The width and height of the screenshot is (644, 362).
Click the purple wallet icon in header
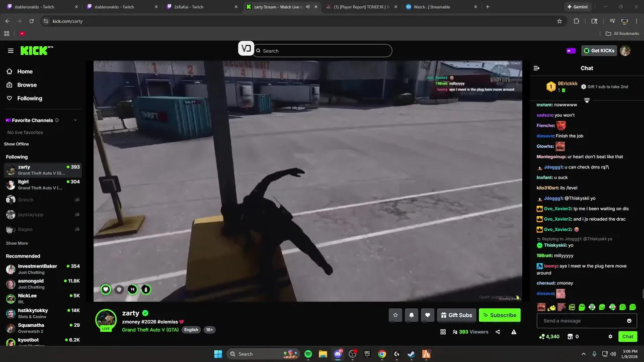571,51
